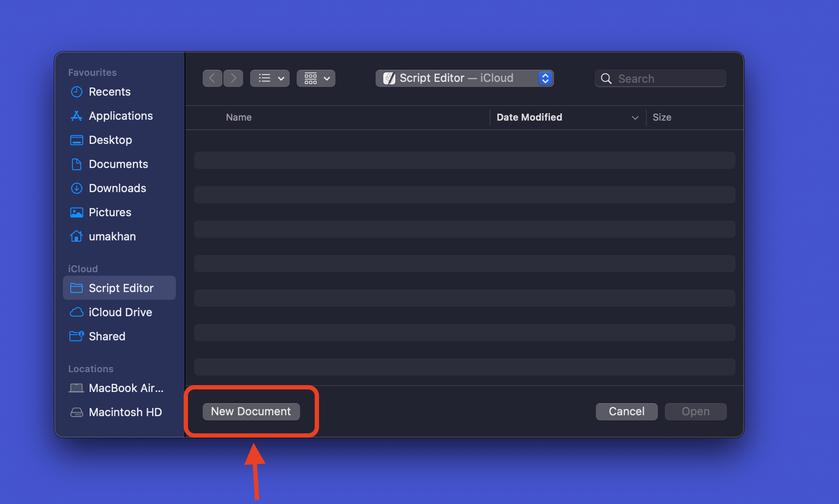Click the New Document button
The height and width of the screenshot is (504, 839).
click(x=251, y=411)
